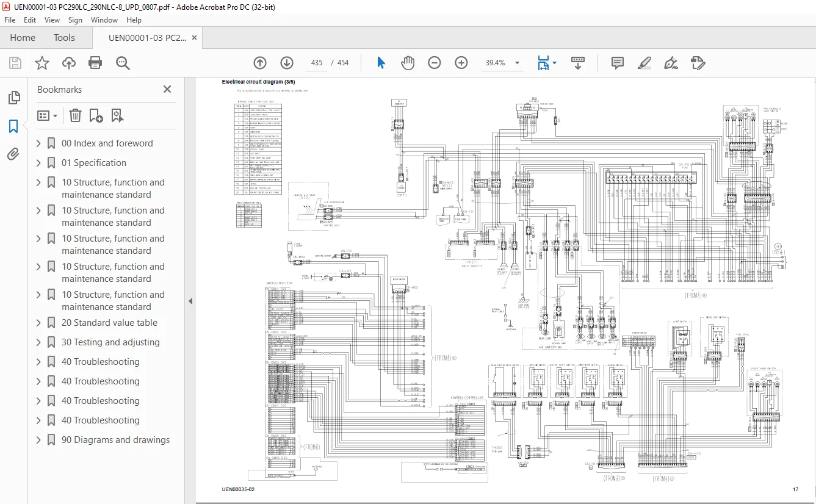Open the zoom level dropdown arrow

518,63
